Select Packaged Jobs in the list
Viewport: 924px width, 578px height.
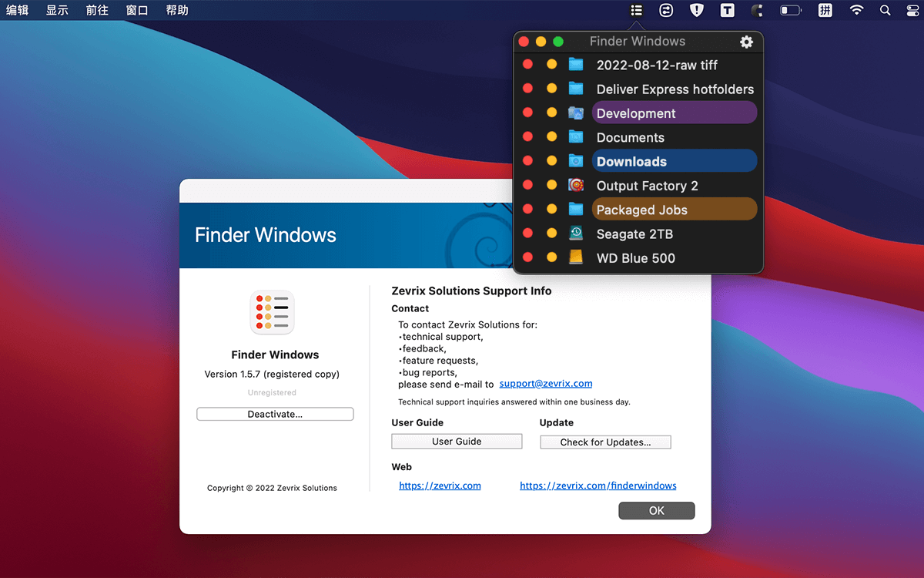pos(675,209)
